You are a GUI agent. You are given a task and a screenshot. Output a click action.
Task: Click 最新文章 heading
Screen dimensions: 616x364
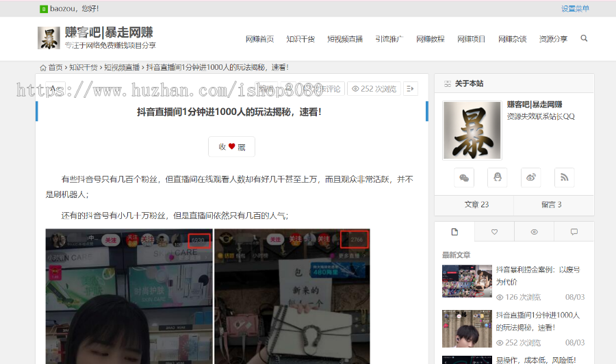(x=456, y=255)
